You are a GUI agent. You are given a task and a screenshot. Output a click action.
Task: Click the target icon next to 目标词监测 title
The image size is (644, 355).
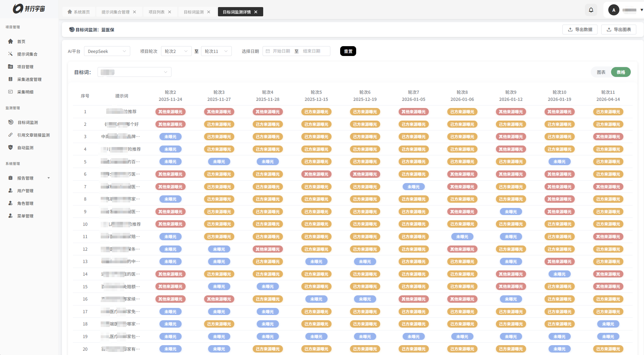point(72,30)
